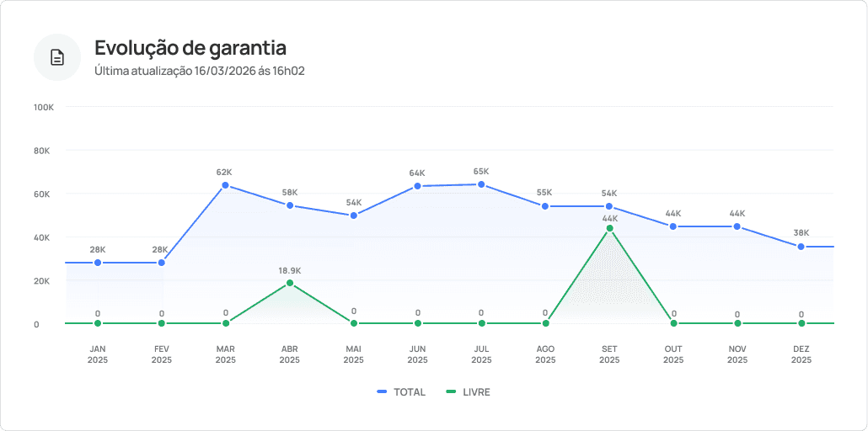
Task: Select the zero LIVRE point for JAN 2025
Action: pos(98,323)
